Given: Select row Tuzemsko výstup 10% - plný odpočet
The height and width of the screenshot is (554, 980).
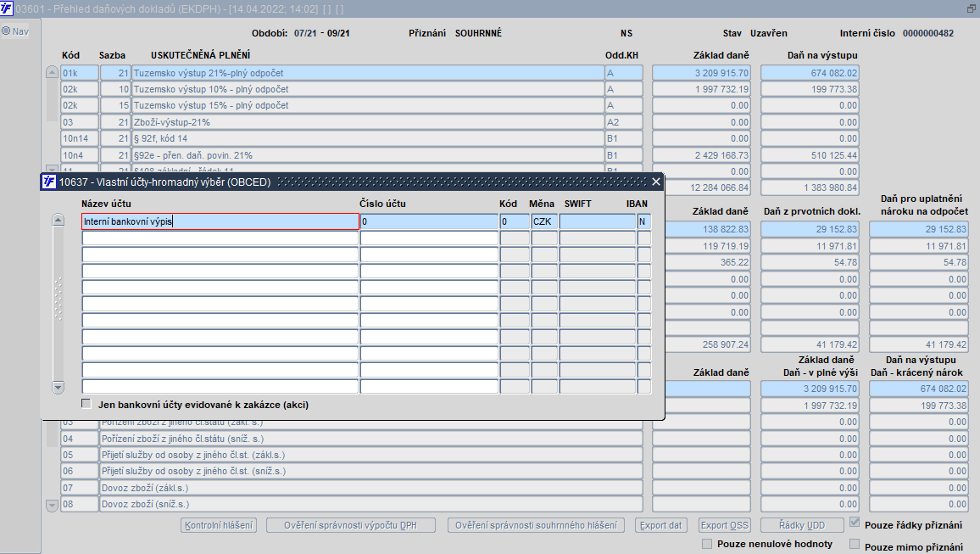Looking at the screenshot, I should click(x=368, y=89).
